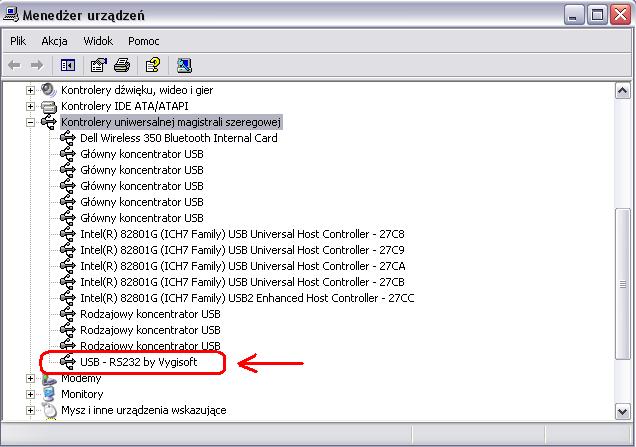Expand Mysz i inne urządzenia wskazujące
The image size is (636, 447).
click(29, 410)
